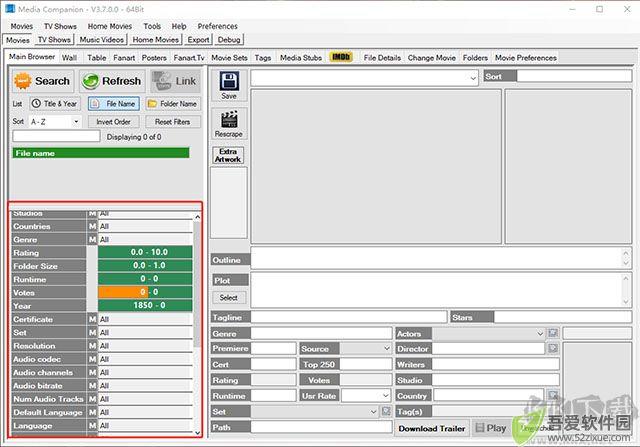Adjust the Folder Size range slider
Viewport: 640px width, 447px height.
coord(145,265)
